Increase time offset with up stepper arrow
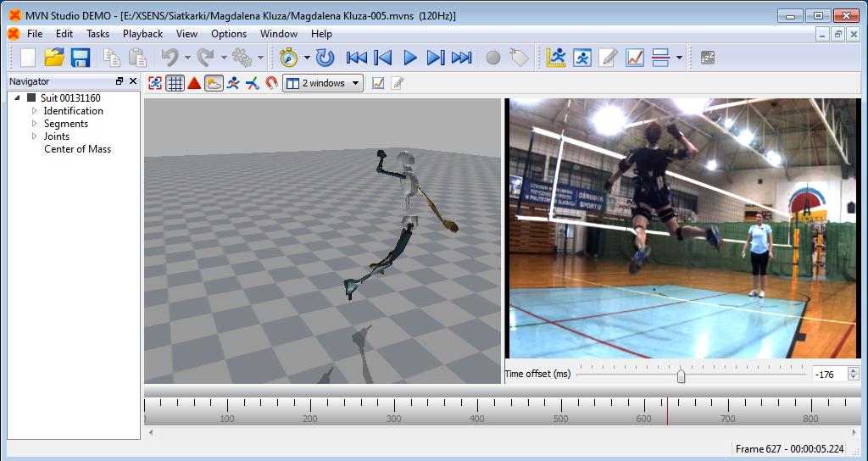The image size is (868, 461). [x=854, y=371]
